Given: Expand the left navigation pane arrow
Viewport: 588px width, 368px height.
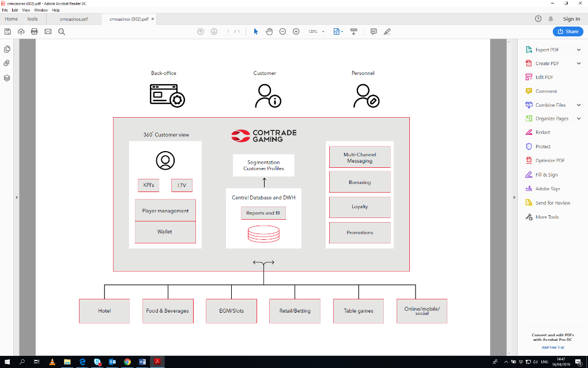Looking at the screenshot, I should pyautogui.click(x=16, y=198).
